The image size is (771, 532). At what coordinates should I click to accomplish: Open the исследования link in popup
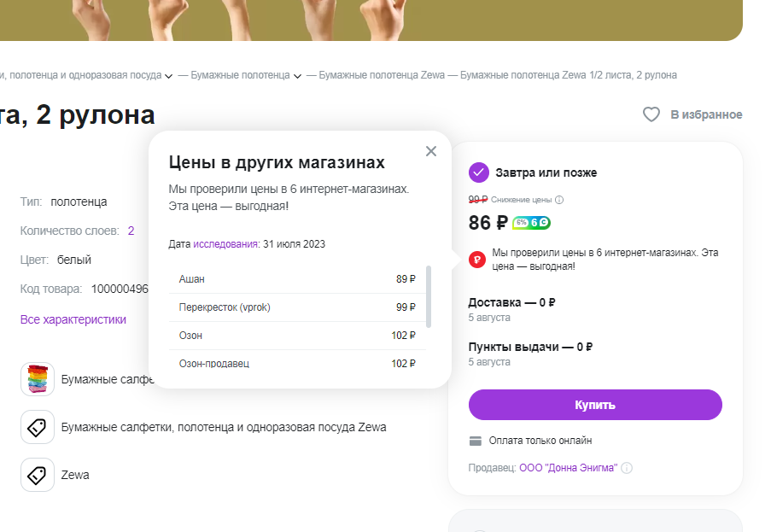click(x=225, y=244)
